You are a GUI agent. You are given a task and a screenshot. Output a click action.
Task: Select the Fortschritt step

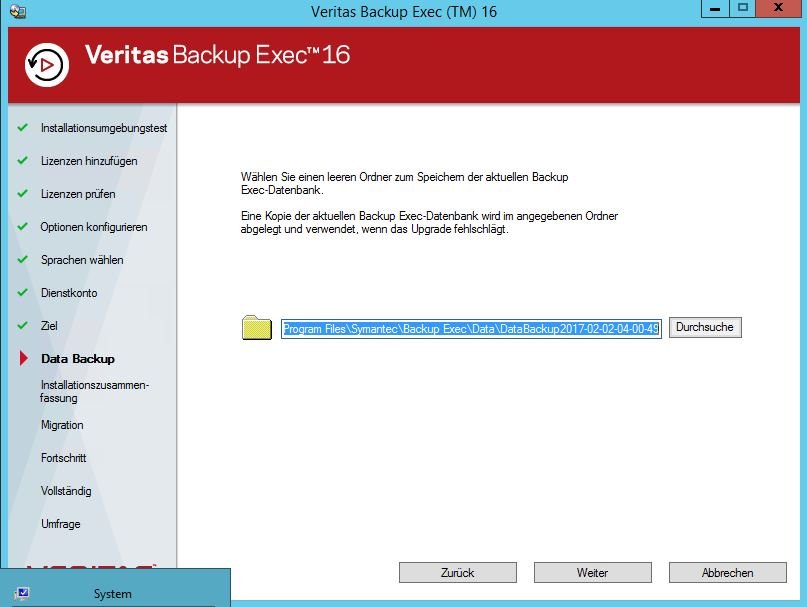click(63, 458)
